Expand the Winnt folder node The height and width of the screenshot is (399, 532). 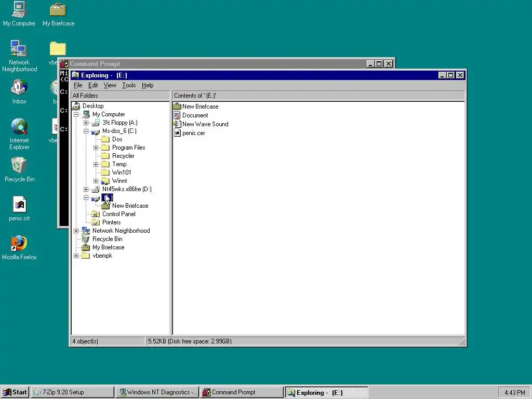click(96, 181)
